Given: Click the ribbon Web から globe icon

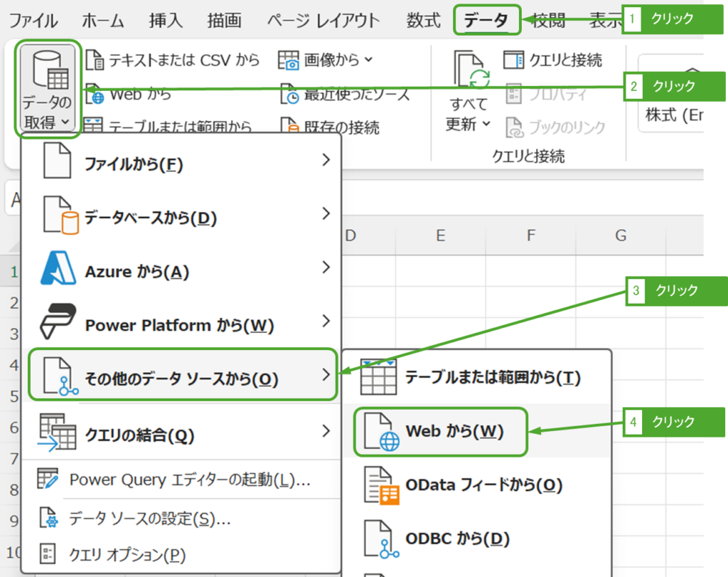Looking at the screenshot, I should (95, 95).
